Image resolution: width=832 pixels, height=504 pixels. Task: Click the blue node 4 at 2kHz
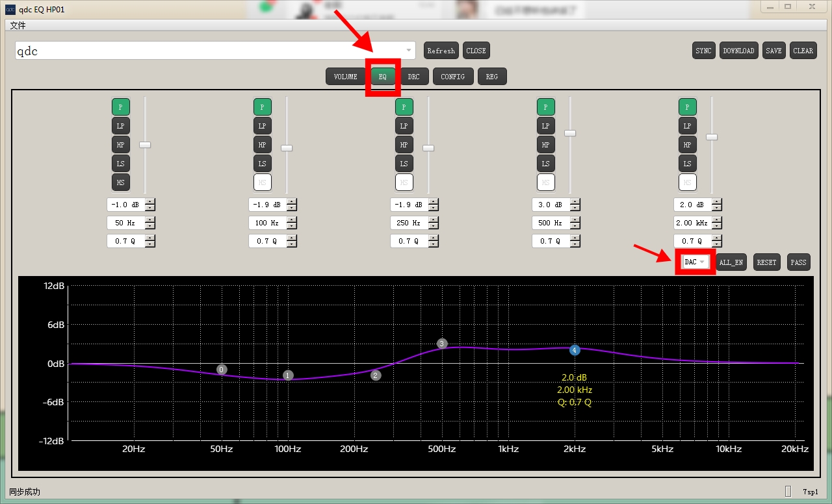point(575,350)
